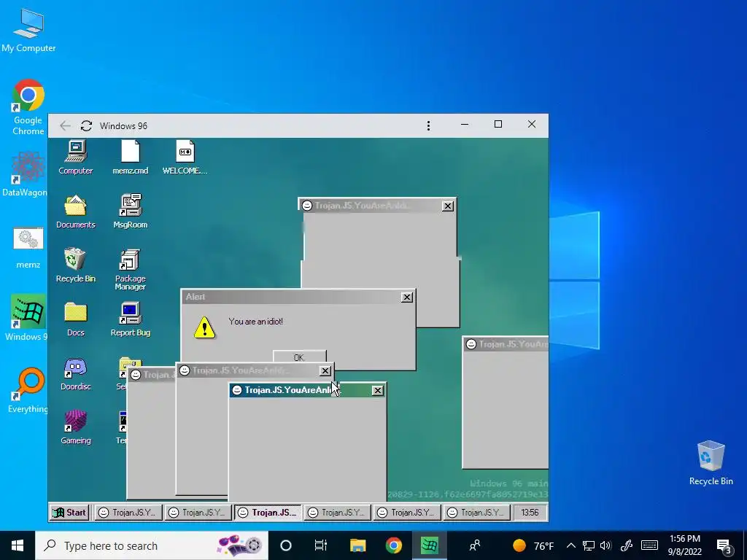
Task: Click the 13:56 clock in Windows 96 taskbar
Action: click(530, 513)
